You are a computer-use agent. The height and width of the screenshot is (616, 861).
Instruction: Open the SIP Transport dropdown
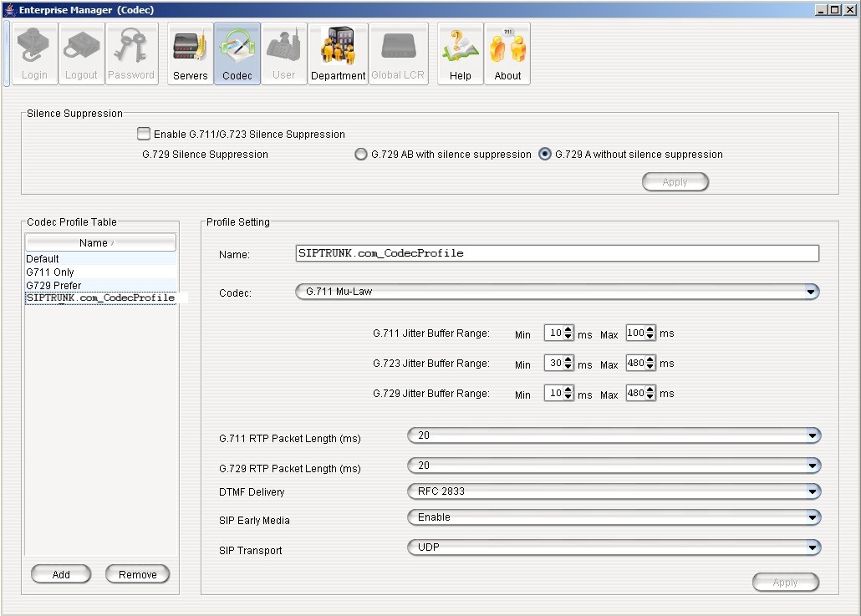[614, 547]
